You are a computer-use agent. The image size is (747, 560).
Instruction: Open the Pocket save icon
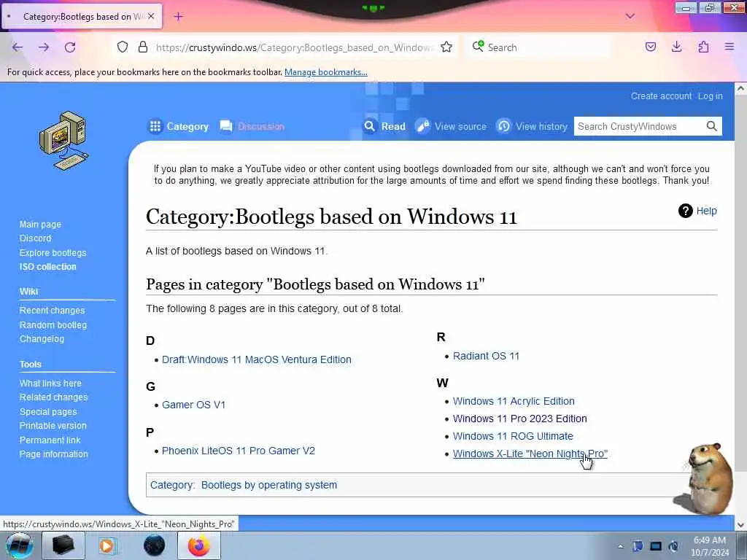point(651,47)
